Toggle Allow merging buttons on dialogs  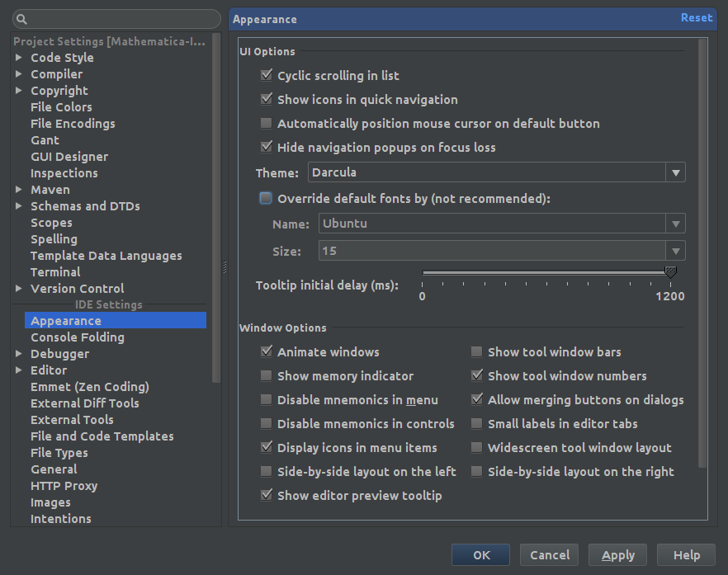(x=477, y=399)
